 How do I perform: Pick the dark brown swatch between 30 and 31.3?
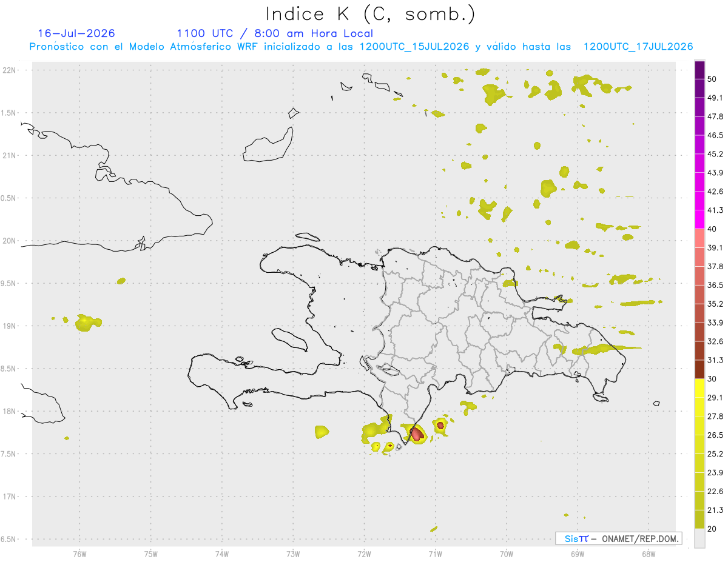[699, 369]
